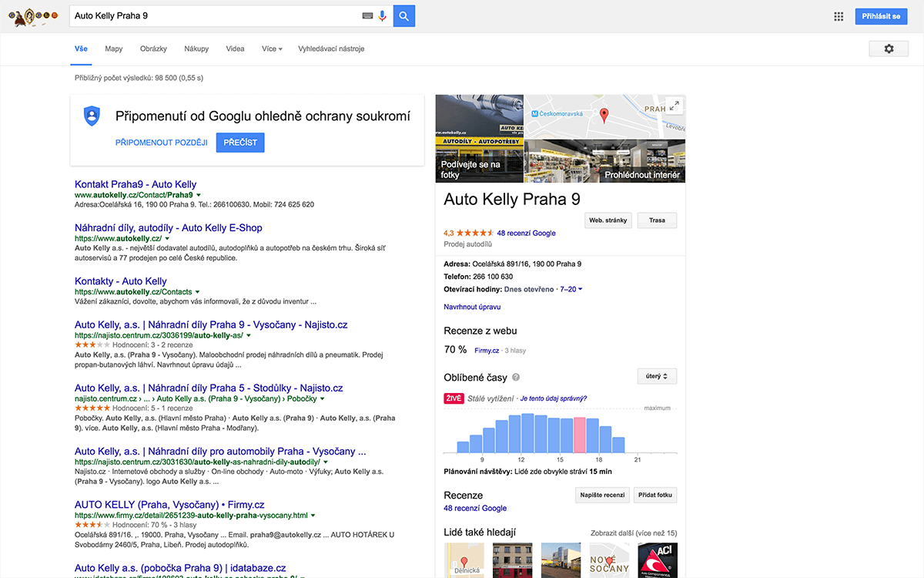Viewport: 924px width, 578px height.
Task: Open arrow menu beside autokelly.cz/Contact/Praha9 URL
Action: [x=199, y=195]
